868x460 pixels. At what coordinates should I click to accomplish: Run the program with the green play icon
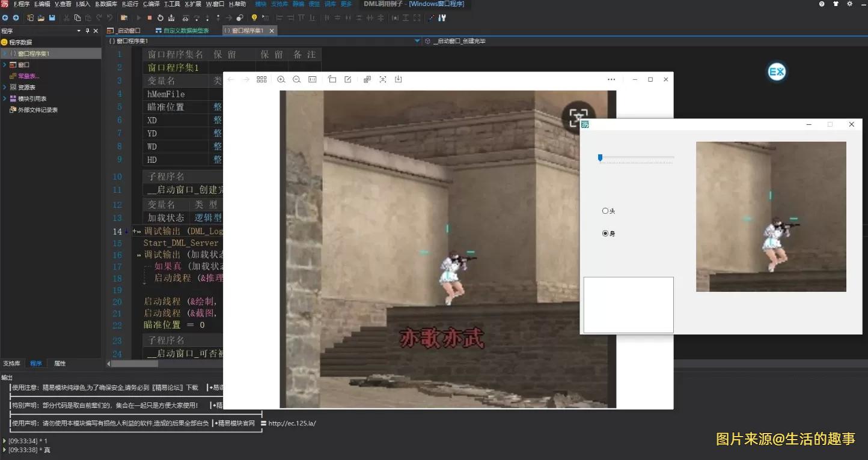click(139, 17)
